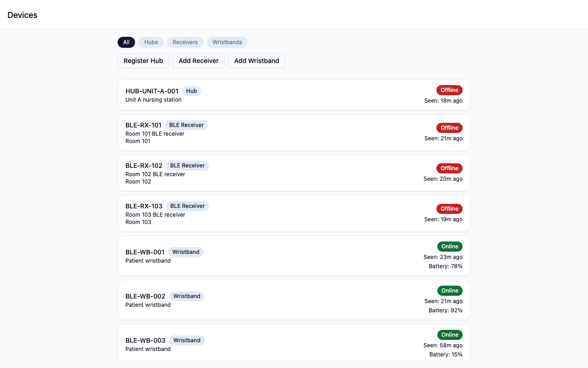Image resolution: width=588 pixels, height=368 pixels.
Task: Click the Register Hub button
Action: pos(143,61)
